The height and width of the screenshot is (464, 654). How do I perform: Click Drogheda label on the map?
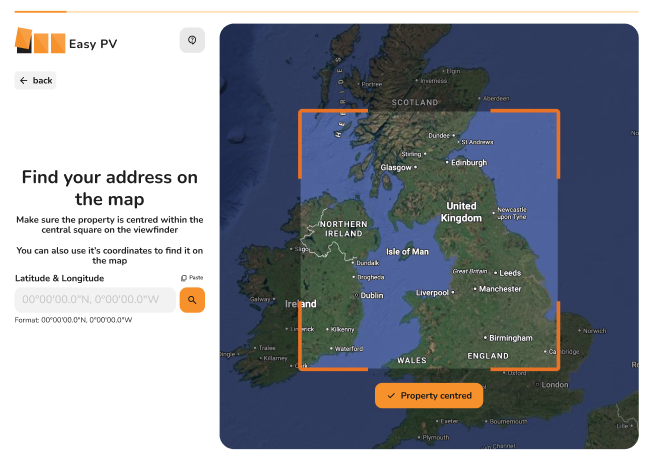coord(371,277)
